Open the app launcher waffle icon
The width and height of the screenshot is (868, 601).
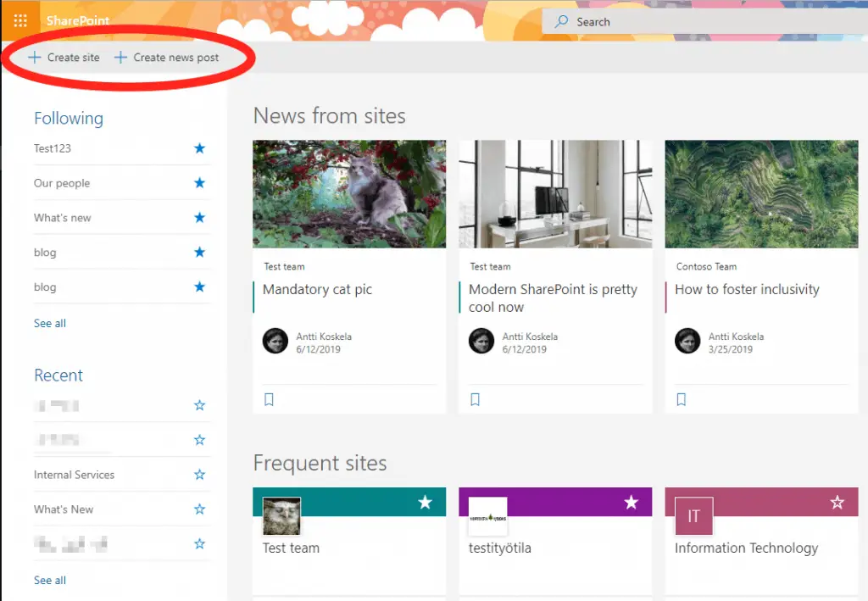tap(20, 21)
